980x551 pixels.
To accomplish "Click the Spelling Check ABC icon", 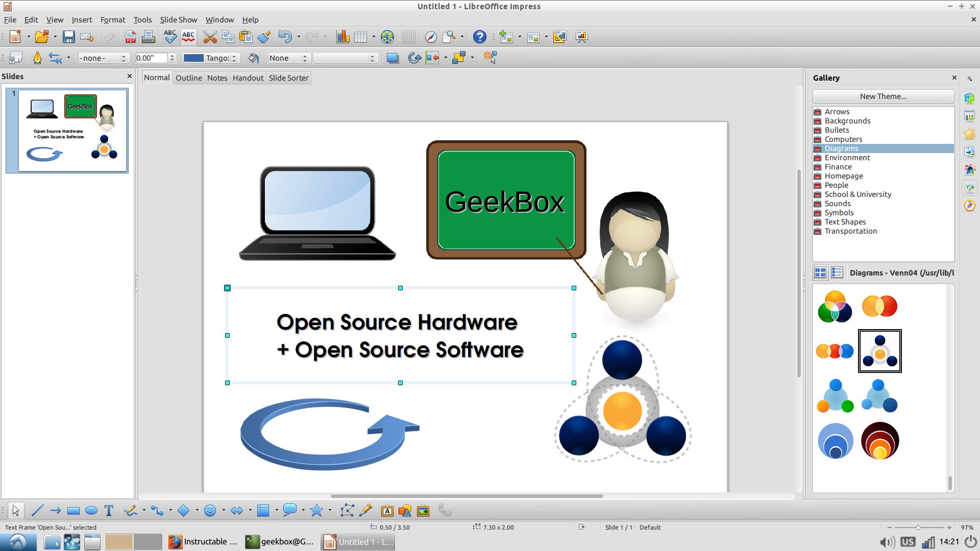I will pyautogui.click(x=169, y=36).
